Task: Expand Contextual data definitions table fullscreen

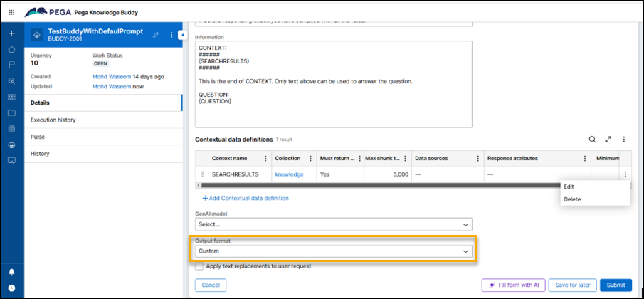Action: click(608, 140)
